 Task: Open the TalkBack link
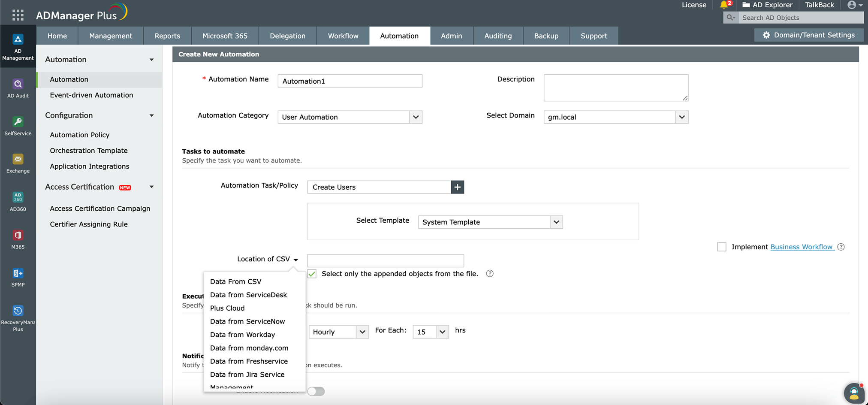click(820, 5)
